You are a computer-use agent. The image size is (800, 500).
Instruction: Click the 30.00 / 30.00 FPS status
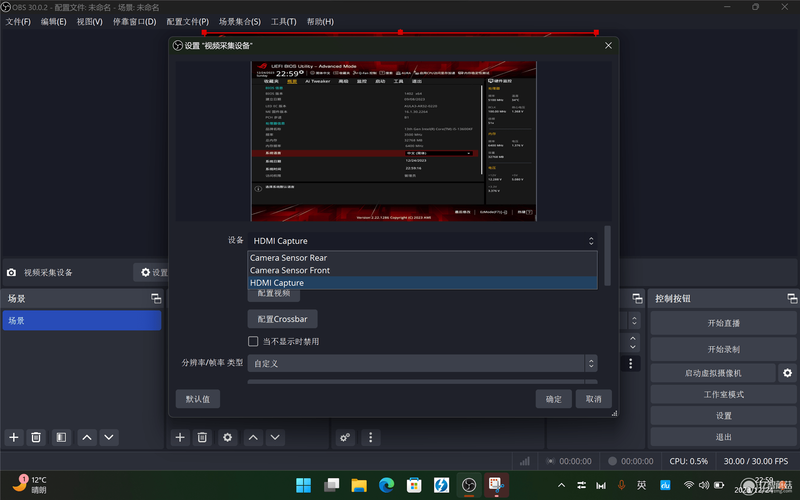(756, 461)
